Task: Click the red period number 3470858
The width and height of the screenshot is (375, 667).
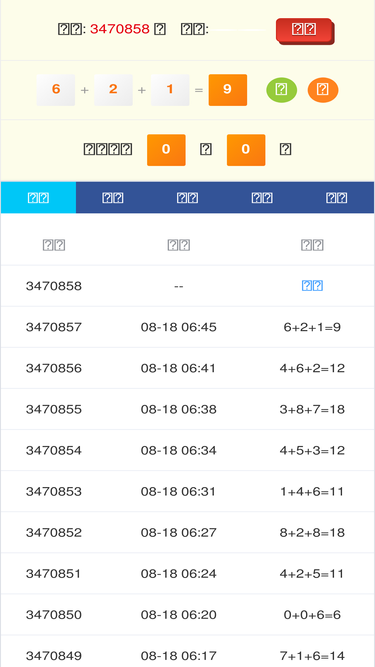Action: point(120,29)
